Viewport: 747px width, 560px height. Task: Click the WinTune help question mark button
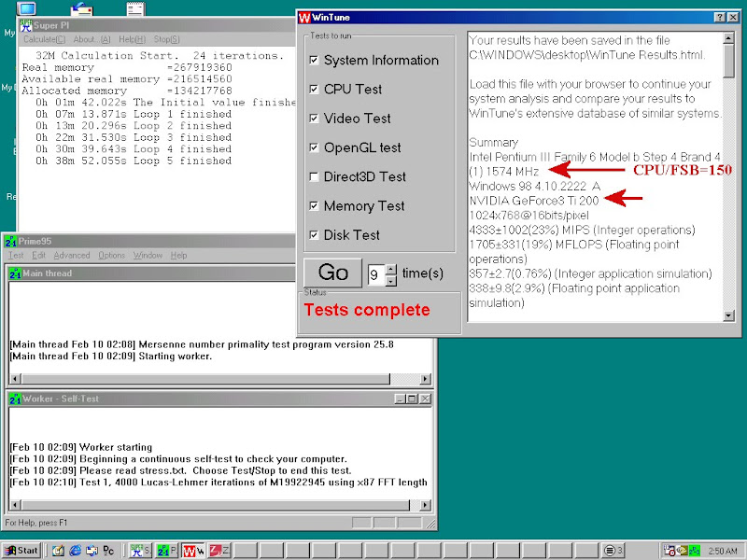click(x=720, y=18)
